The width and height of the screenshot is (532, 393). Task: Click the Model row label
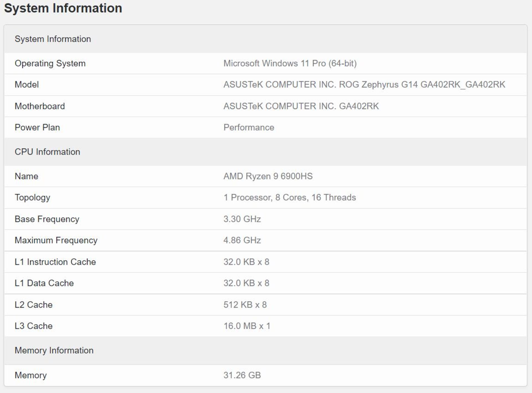tap(27, 84)
